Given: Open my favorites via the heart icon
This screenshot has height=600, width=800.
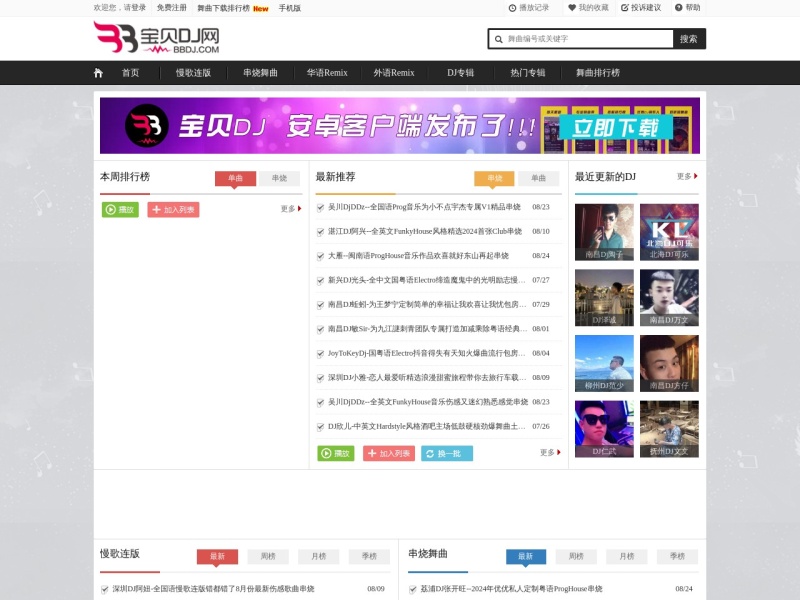Looking at the screenshot, I should pyautogui.click(x=571, y=9).
